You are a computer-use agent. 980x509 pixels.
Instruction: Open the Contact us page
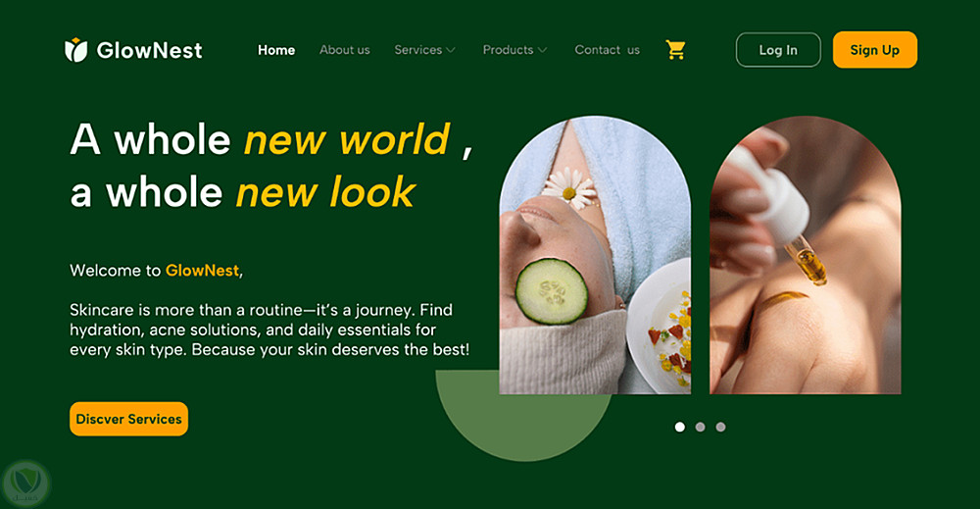coord(607,50)
